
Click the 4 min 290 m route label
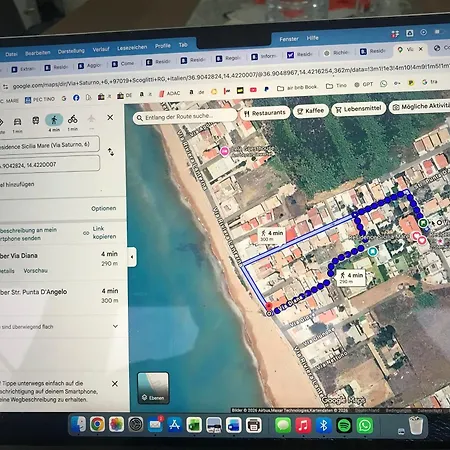coord(351,277)
